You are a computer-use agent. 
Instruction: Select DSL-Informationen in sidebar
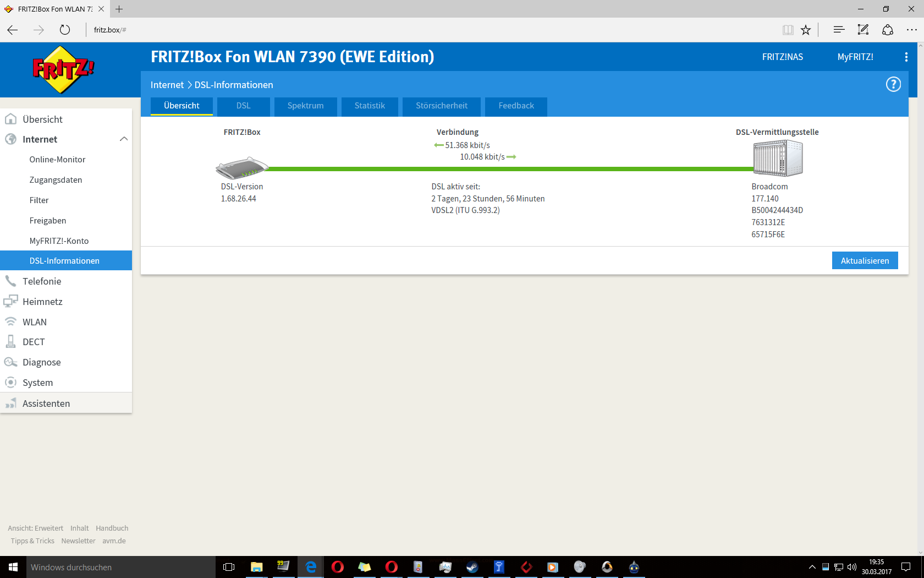point(66,260)
